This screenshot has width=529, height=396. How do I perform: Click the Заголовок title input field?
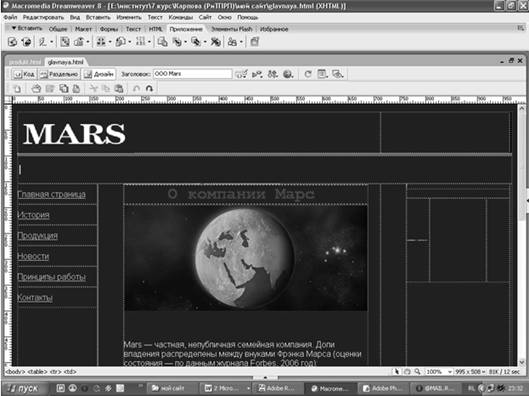tap(193, 74)
